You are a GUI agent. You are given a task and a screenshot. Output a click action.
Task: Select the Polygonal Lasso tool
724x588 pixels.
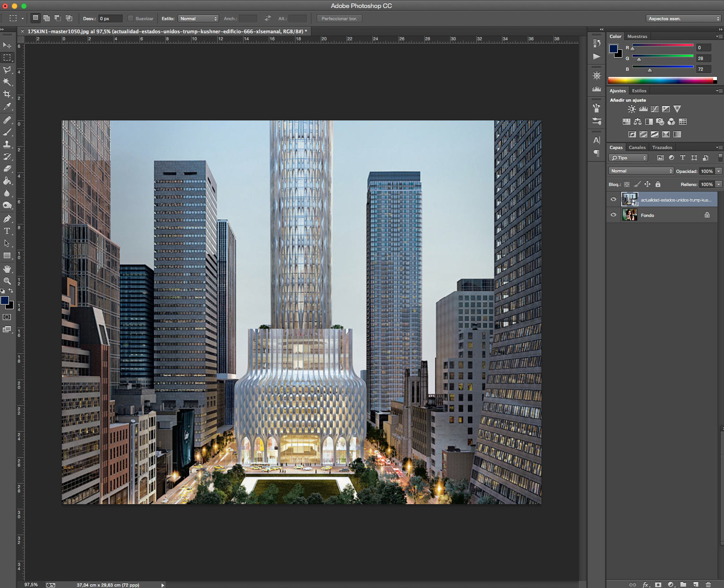7,70
